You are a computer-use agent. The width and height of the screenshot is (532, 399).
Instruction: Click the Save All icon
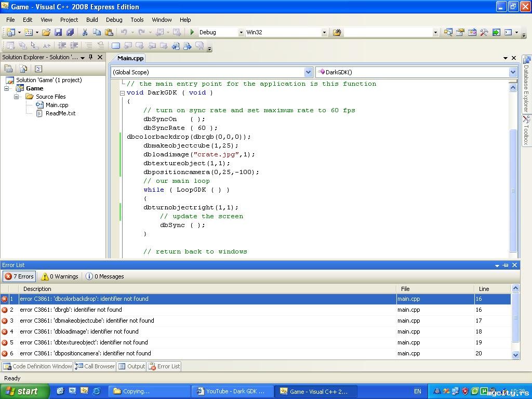(70, 32)
